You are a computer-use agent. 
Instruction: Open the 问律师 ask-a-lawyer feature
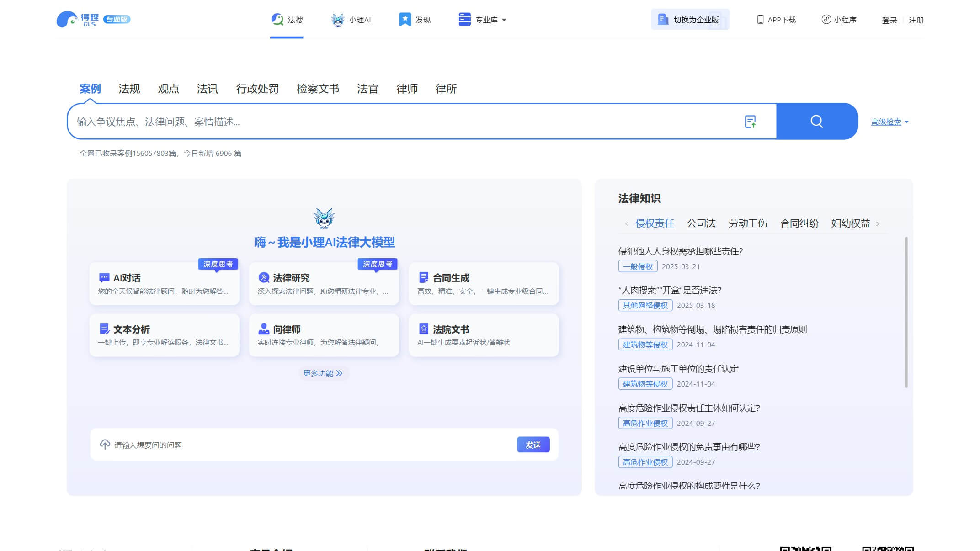coord(324,335)
